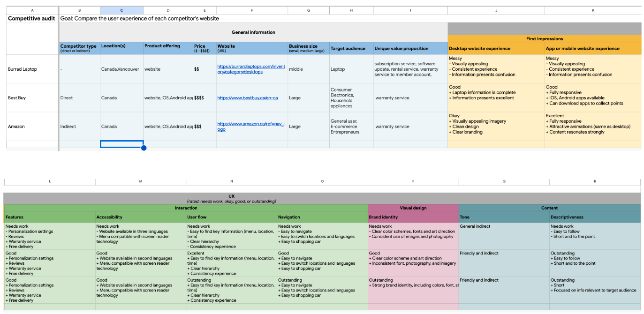Screen dimensions: 644x314
Task: Click "App or mobile website experience" heading
Action: click(x=593, y=48)
